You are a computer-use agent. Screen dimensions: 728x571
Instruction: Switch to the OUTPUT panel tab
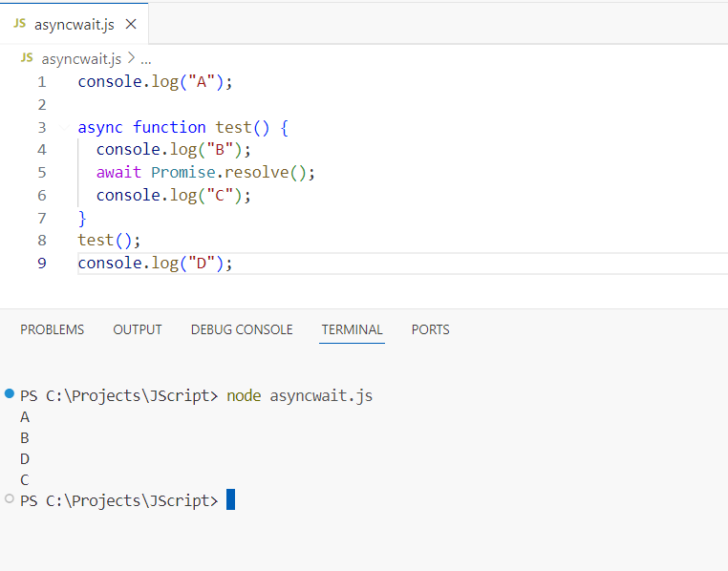click(x=138, y=329)
